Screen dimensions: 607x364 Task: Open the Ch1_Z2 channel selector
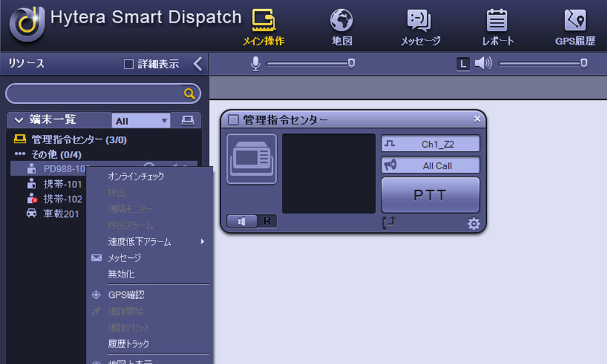(430, 144)
